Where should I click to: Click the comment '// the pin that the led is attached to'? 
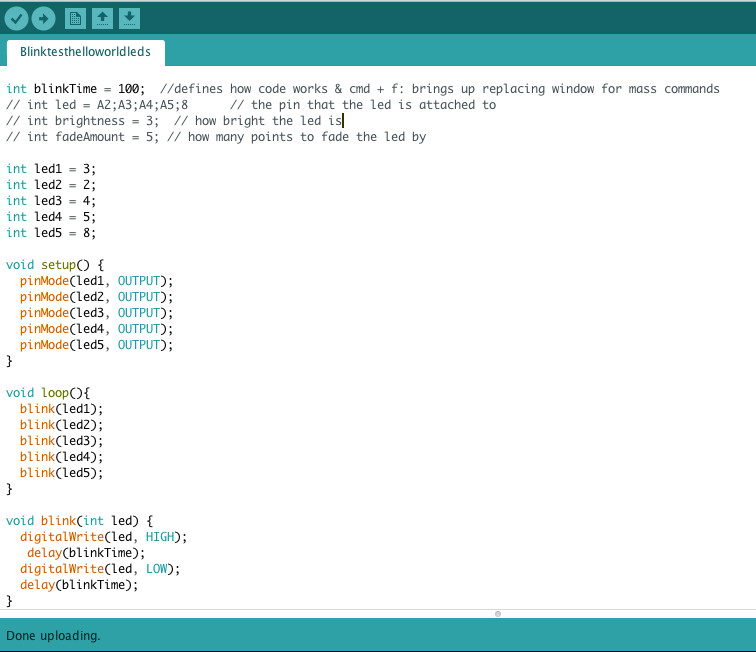point(363,105)
